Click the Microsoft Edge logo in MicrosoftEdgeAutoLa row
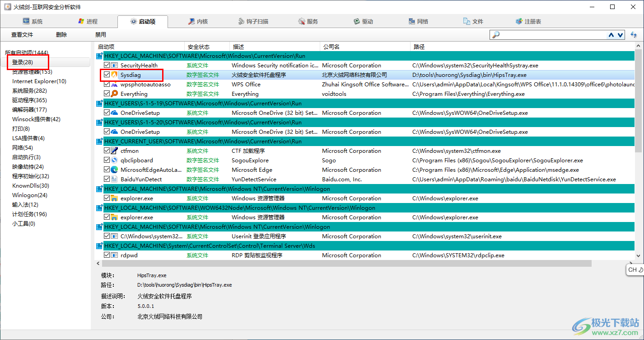 tap(114, 170)
